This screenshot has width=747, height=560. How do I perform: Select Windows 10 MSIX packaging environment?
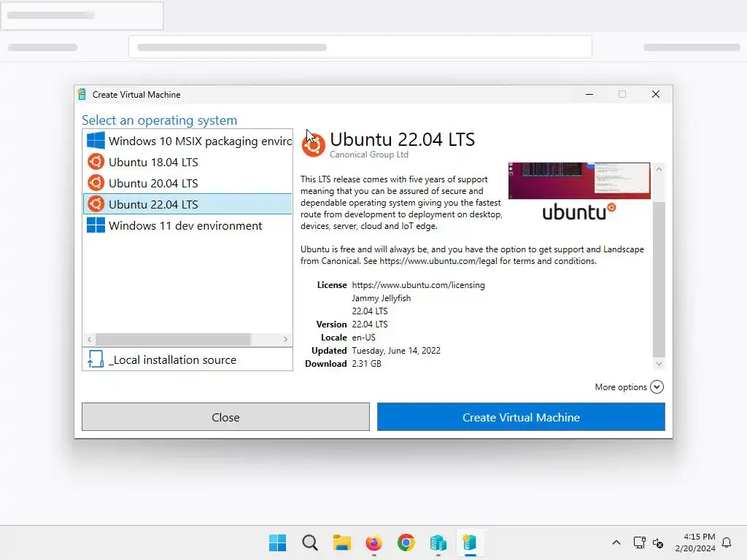(187, 141)
